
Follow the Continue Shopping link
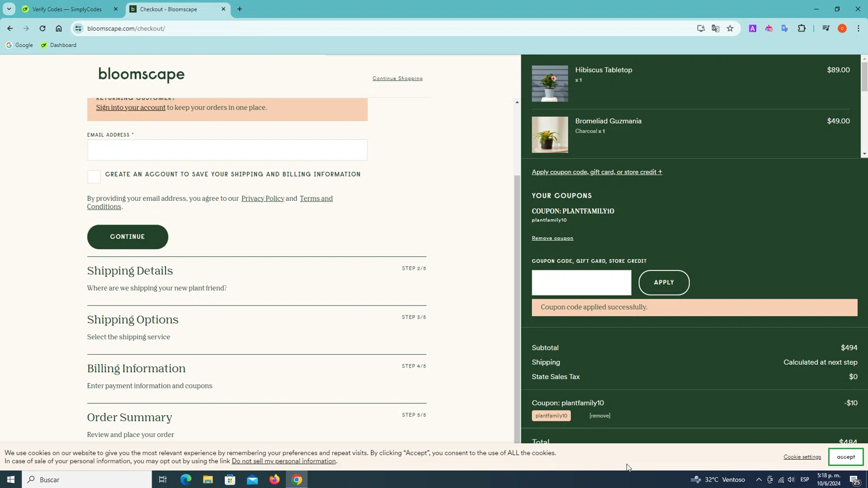click(398, 78)
